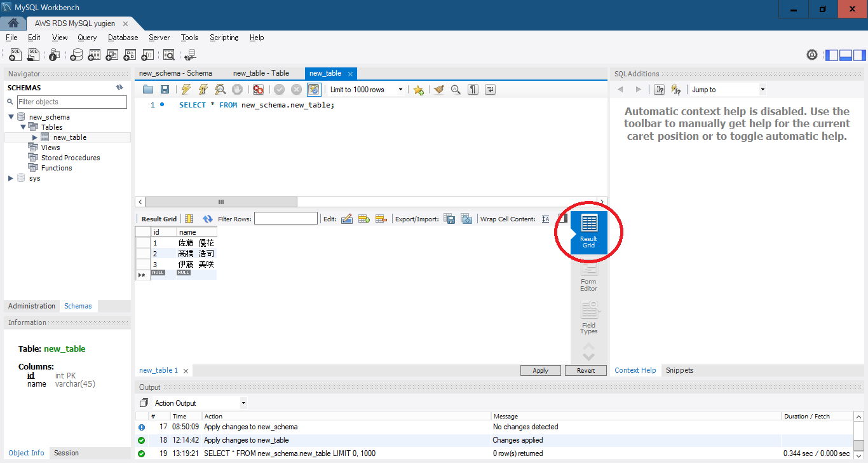Export recordset to external file icon
Screen dimensions: 868x463
coord(449,219)
